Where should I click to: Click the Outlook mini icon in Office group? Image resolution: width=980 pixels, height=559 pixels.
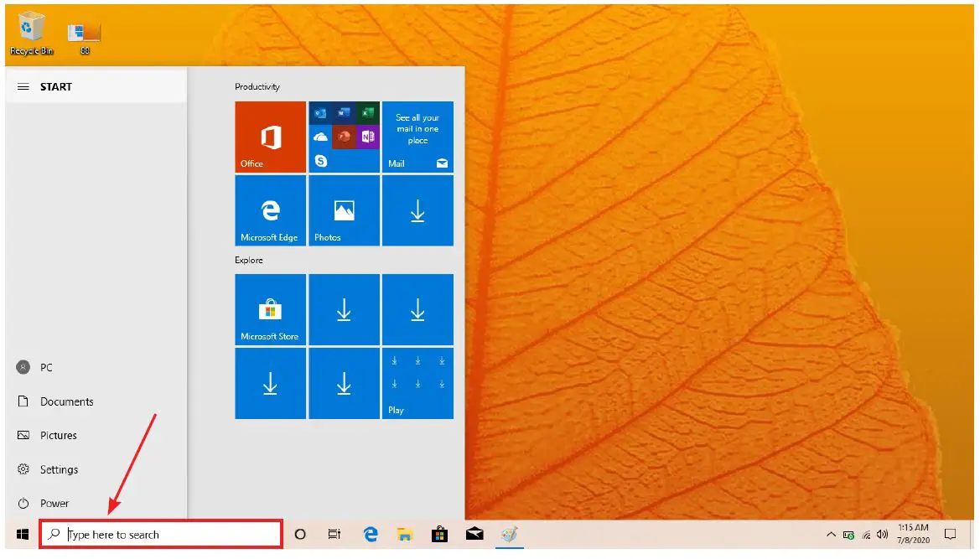320,113
